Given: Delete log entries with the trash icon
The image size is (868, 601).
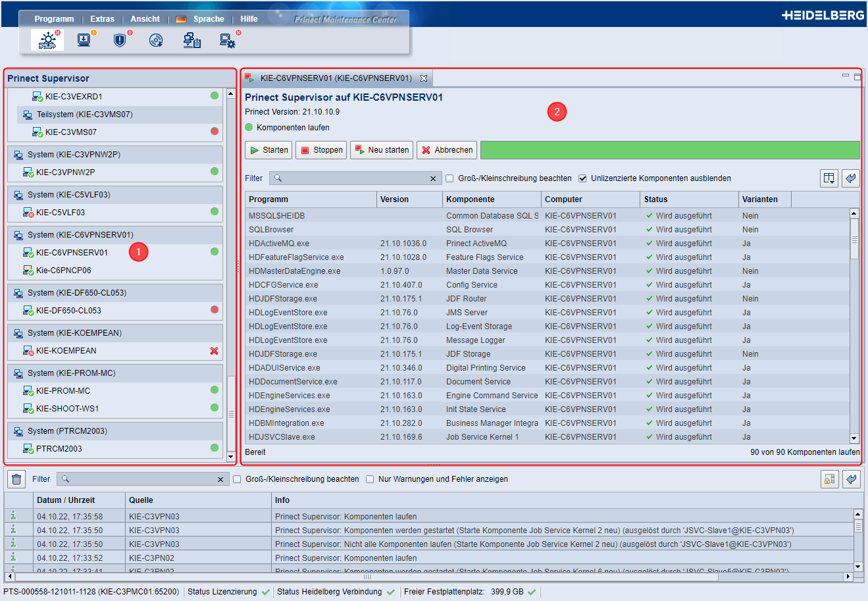Looking at the screenshot, I should coord(16,479).
